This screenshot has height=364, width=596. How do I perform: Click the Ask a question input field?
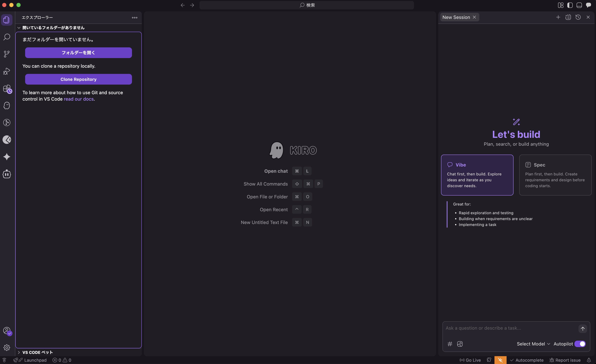tap(508, 328)
